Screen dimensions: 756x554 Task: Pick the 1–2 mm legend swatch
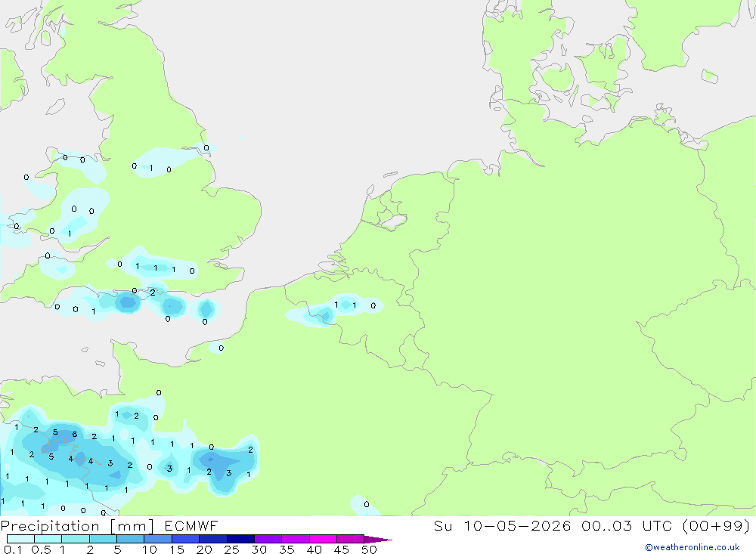(76, 539)
